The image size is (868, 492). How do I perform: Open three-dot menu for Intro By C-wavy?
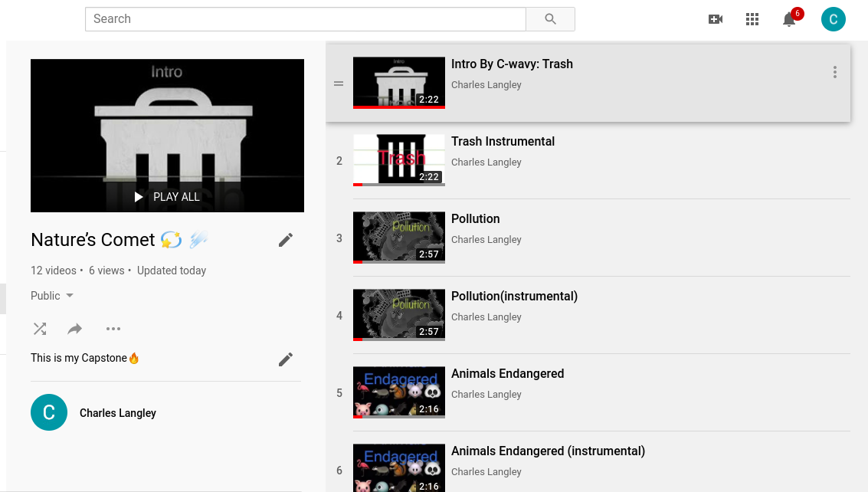pos(834,72)
